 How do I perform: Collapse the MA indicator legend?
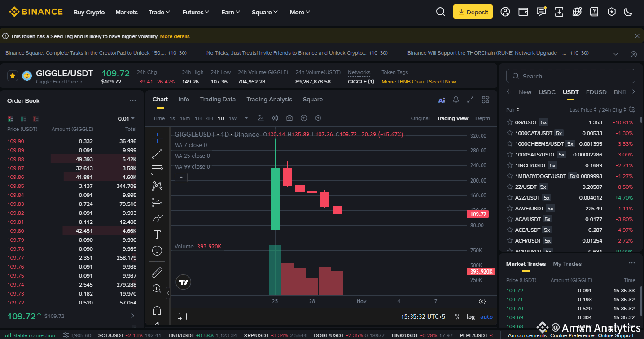click(x=181, y=178)
